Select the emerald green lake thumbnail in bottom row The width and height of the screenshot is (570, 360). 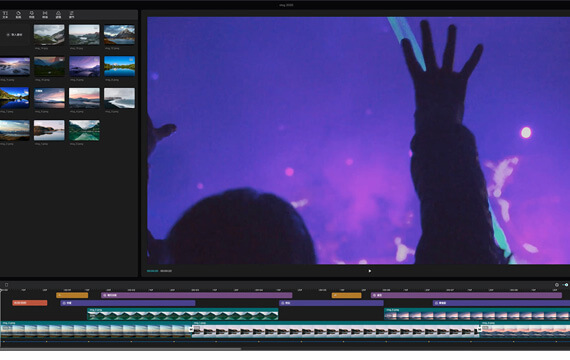point(84,130)
